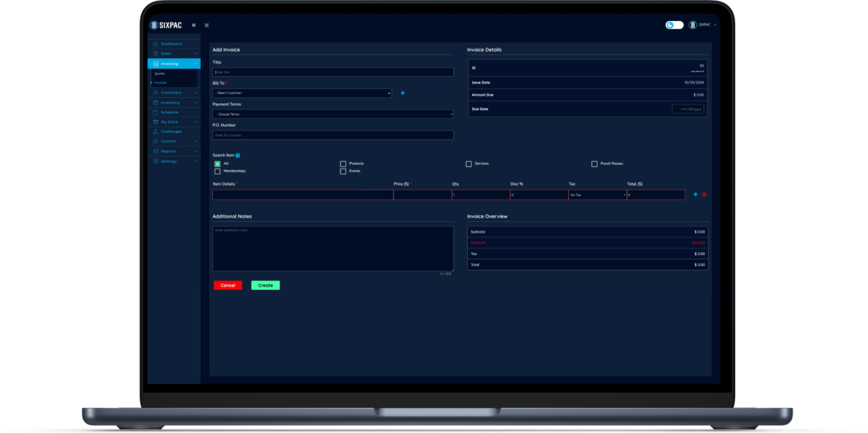
Task: Click the add customer plus icon beside Bill To
Action: 403,93
